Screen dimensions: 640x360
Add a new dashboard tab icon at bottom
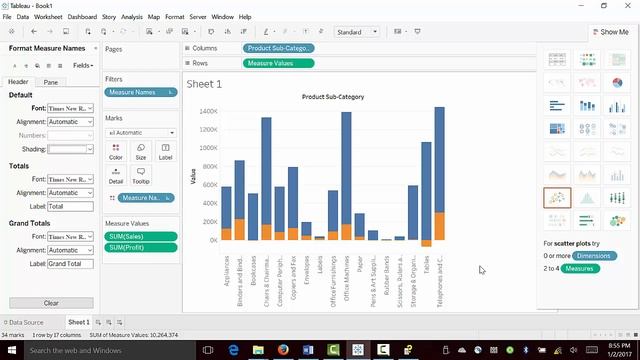point(109,322)
